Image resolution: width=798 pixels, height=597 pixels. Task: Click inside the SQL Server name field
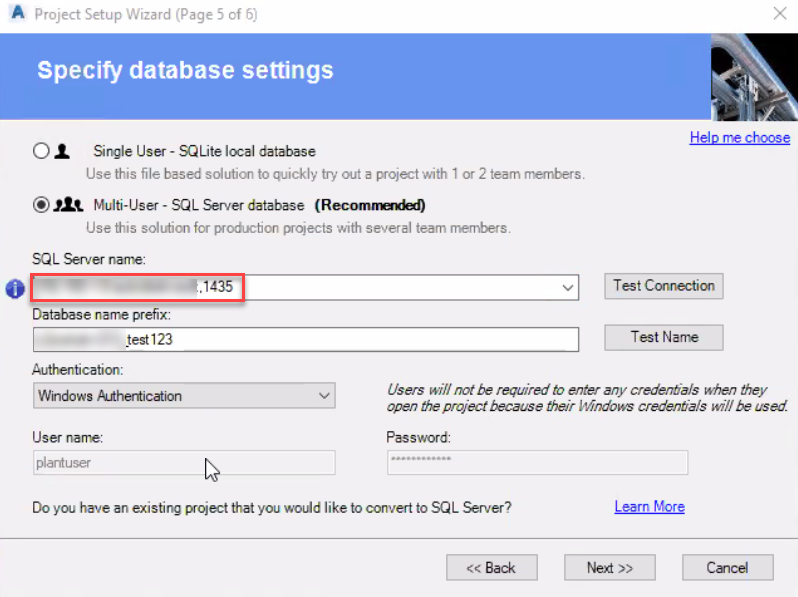point(305,287)
